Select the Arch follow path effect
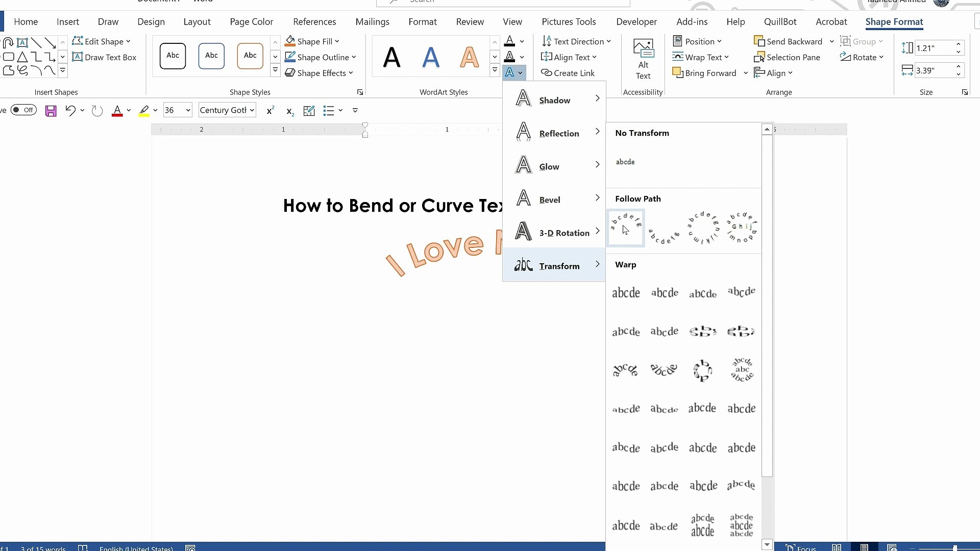 click(626, 228)
